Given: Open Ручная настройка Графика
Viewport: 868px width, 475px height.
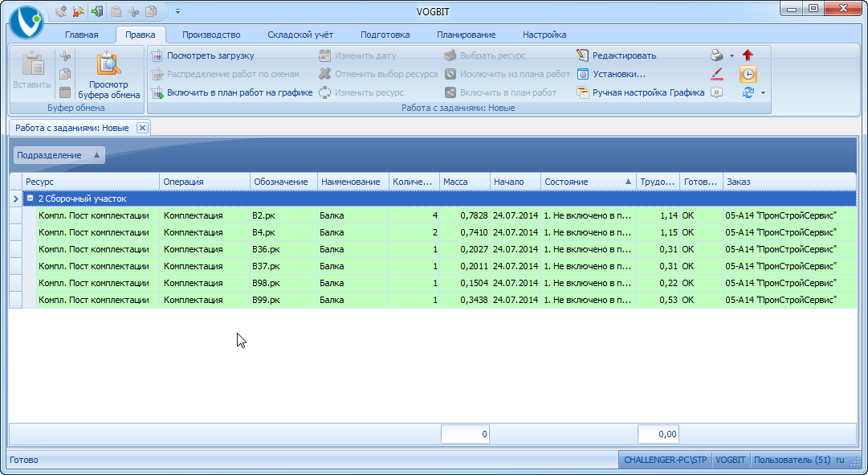Looking at the screenshot, I should [x=641, y=92].
